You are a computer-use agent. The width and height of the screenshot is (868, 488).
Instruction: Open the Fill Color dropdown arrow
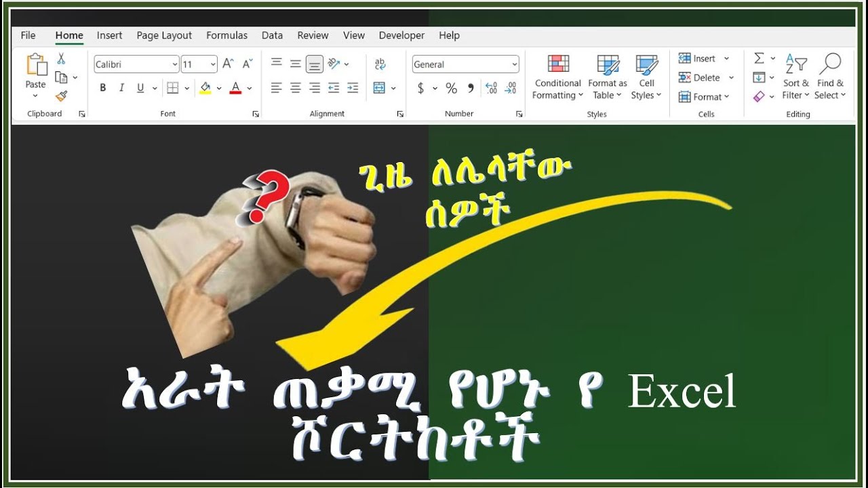click(219, 88)
